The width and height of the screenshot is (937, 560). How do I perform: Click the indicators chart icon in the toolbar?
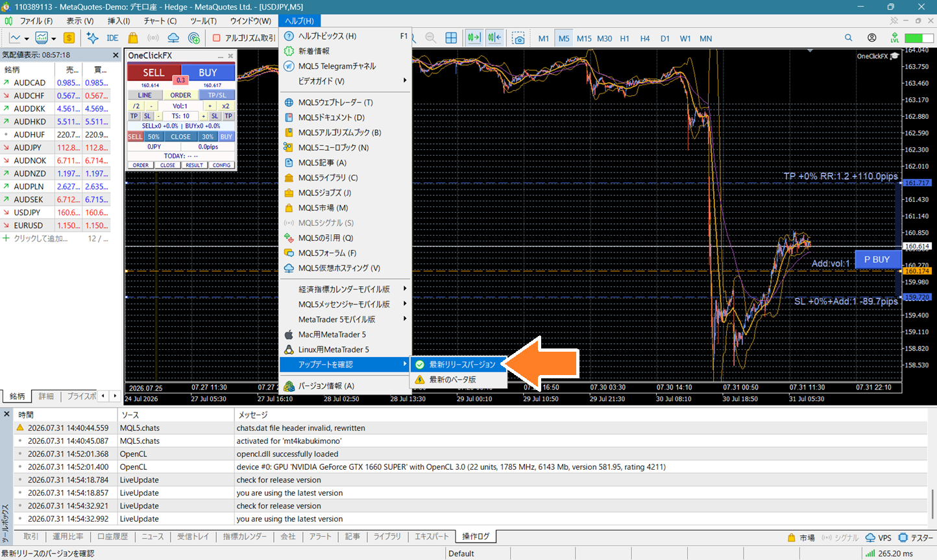[42, 38]
